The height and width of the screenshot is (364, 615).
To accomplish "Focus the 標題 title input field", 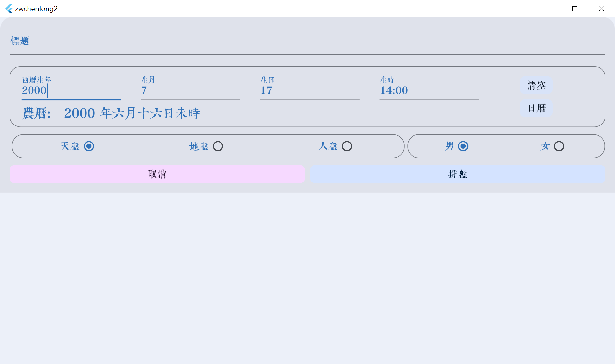I will pyautogui.click(x=307, y=41).
